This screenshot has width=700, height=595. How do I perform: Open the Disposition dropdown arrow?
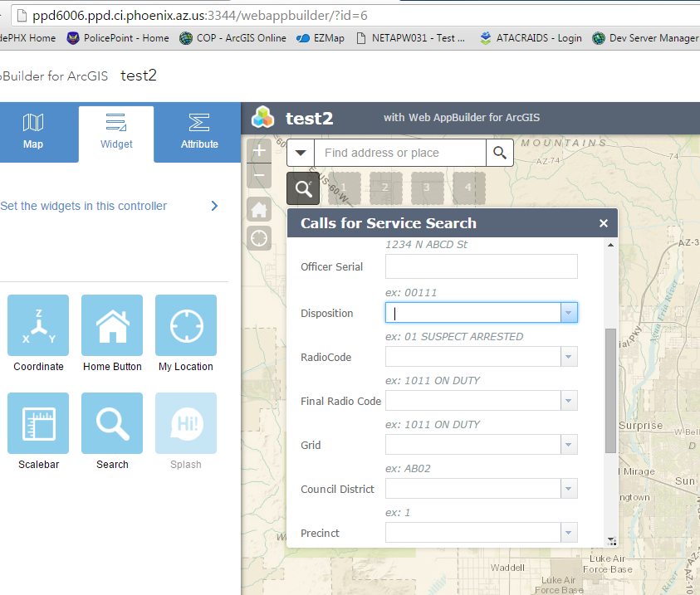569,313
